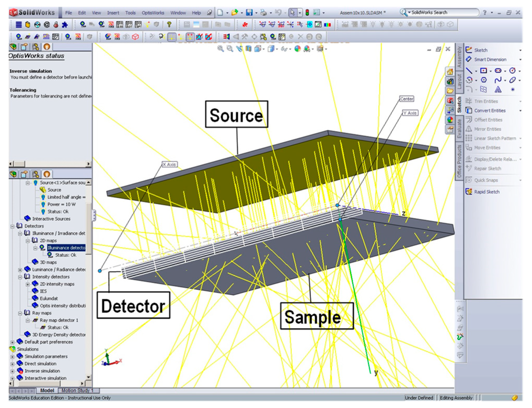
Task: Click the Rapid Sketch icon
Action: (x=469, y=192)
